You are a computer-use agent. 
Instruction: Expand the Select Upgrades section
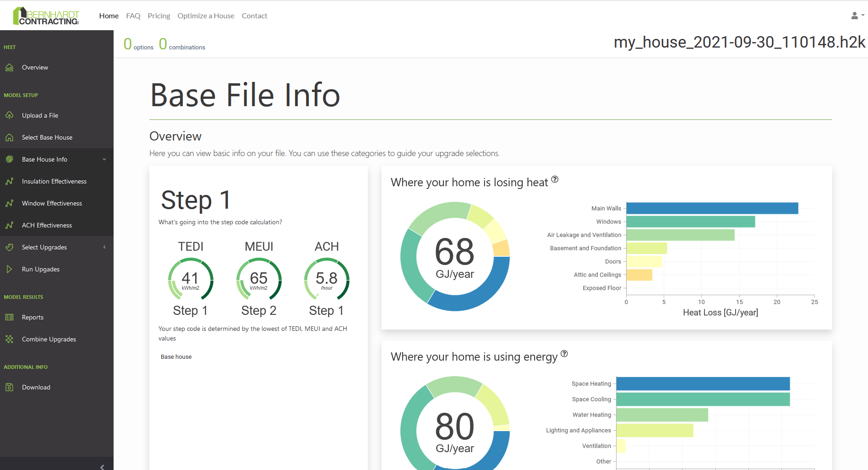point(104,247)
